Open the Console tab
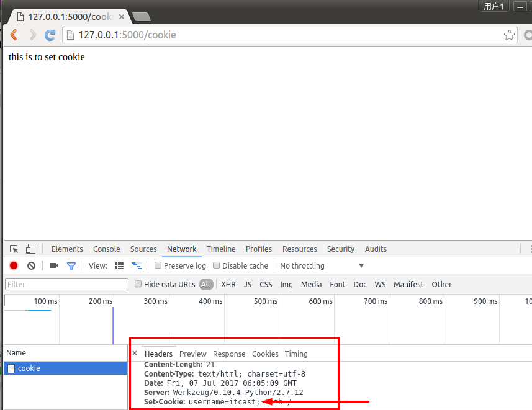This screenshot has height=410, width=532. 106,249
